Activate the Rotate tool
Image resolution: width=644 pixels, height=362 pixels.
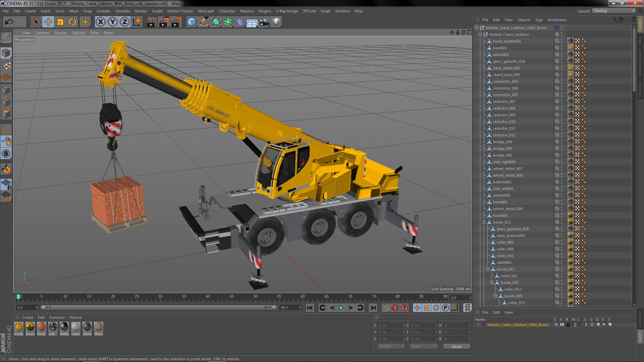pyautogui.click(x=72, y=22)
